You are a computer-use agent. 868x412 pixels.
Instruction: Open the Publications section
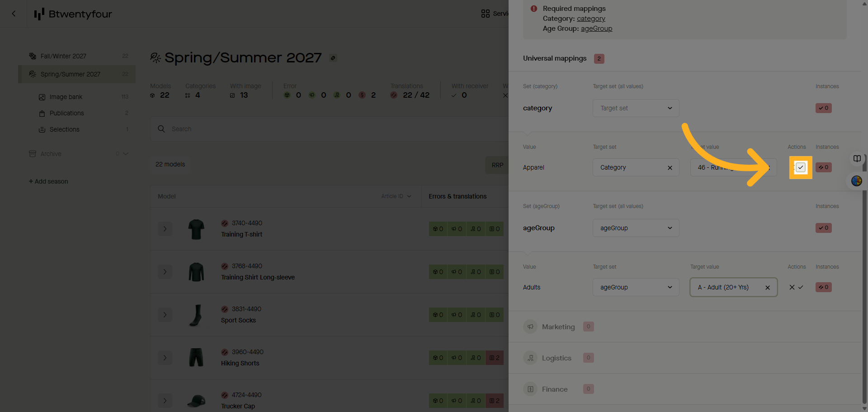pos(66,113)
